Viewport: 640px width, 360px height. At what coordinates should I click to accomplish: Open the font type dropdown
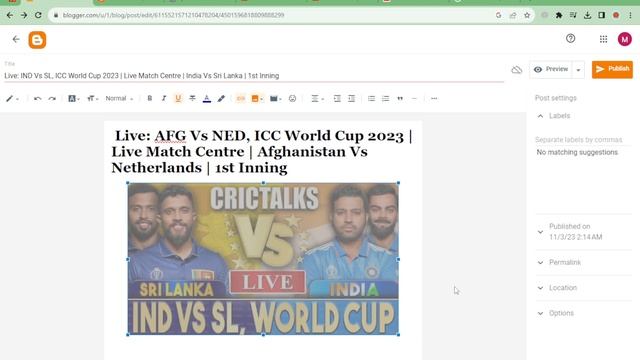coord(74,98)
